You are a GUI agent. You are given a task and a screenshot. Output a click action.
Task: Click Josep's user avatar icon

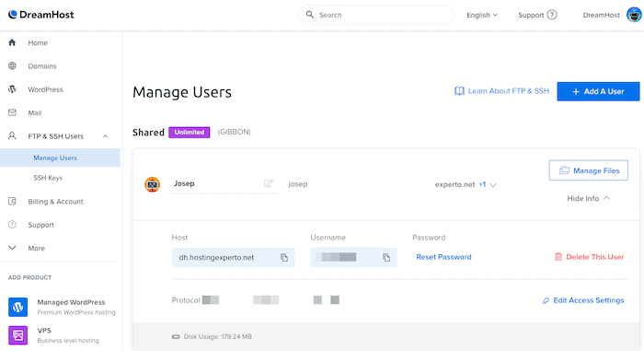tap(153, 184)
